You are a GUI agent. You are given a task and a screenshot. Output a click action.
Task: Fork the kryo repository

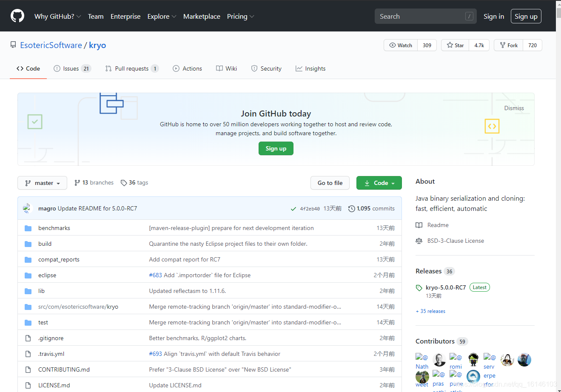(x=509, y=45)
